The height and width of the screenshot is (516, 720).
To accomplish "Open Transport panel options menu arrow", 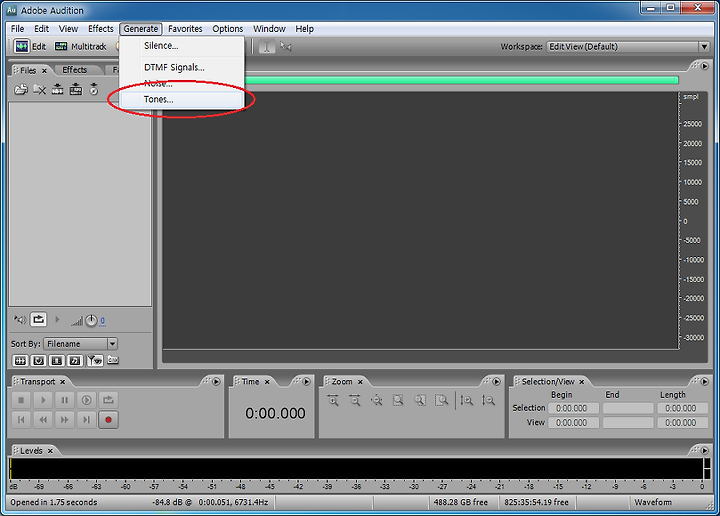I will coord(216,381).
